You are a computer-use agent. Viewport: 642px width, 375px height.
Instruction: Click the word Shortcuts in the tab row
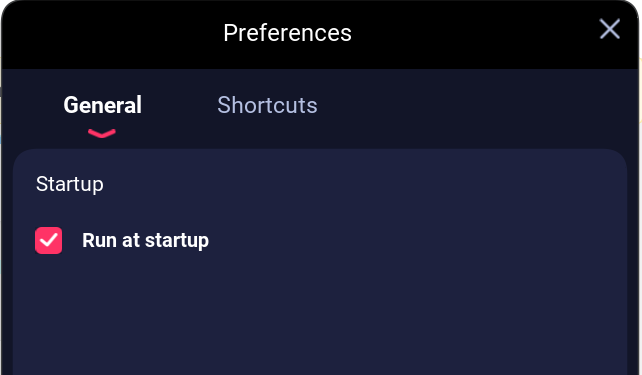click(x=267, y=105)
